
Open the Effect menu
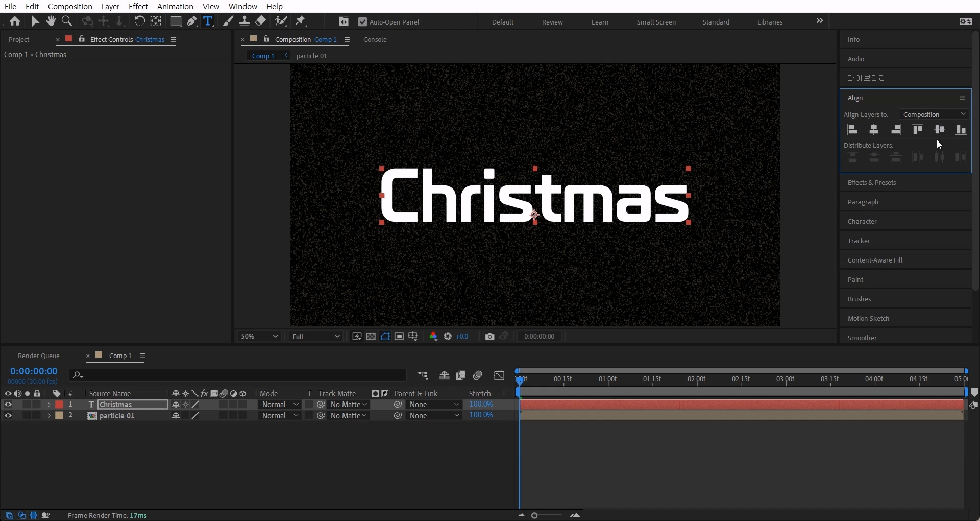pos(138,6)
